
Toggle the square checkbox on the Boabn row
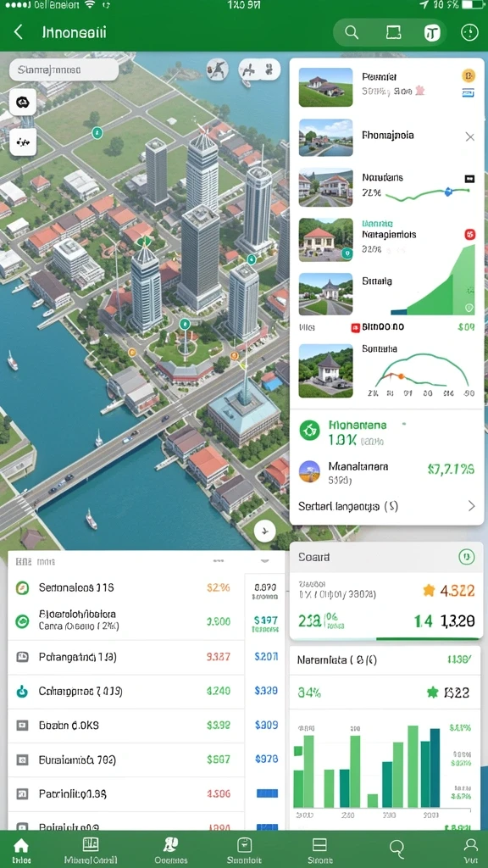22,726
